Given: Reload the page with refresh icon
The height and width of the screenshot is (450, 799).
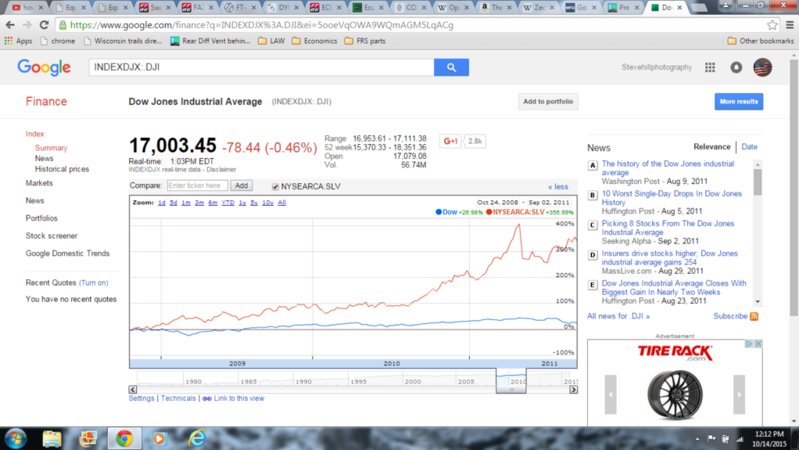Looking at the screenshot, I should 44,25.
